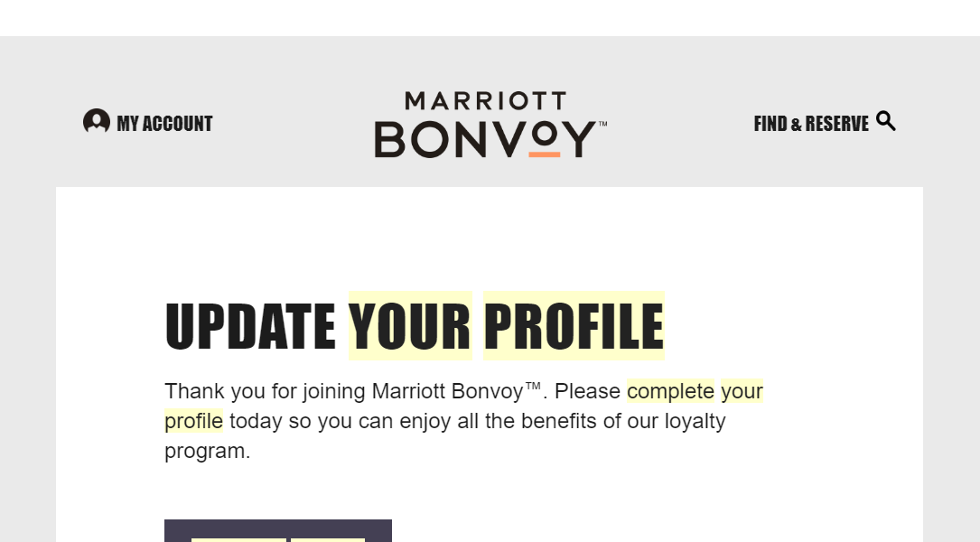
Task: Click the word 'program.' ending the paragraph
Action: [208, 452]
